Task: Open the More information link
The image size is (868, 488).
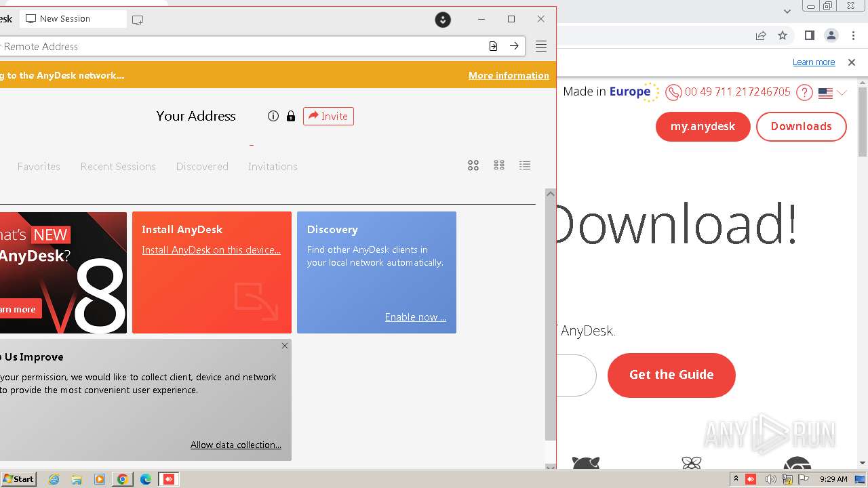Action: (509, 75)
